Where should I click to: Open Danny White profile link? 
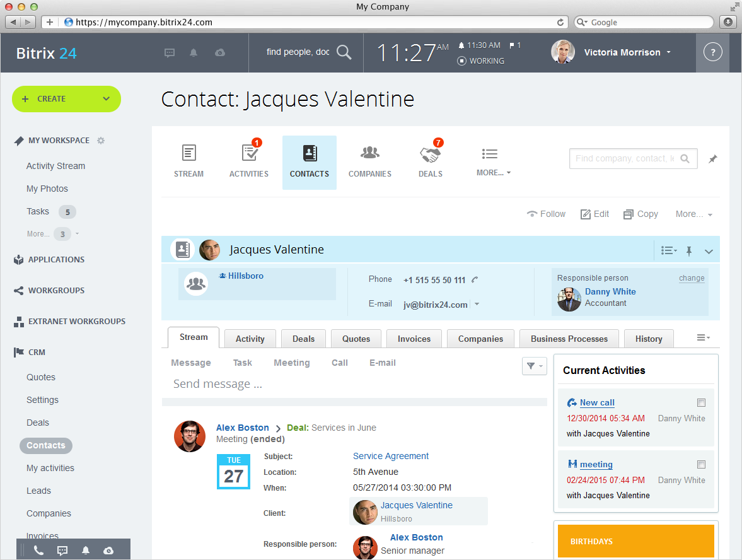[x=610, y=291]
